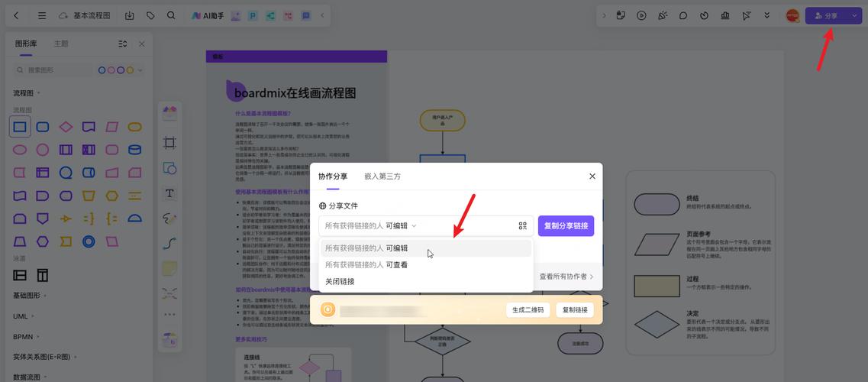This screenshot has width=868, height=382.
Task: Open 查看所有协作者 link
Action: click(566, 277)
